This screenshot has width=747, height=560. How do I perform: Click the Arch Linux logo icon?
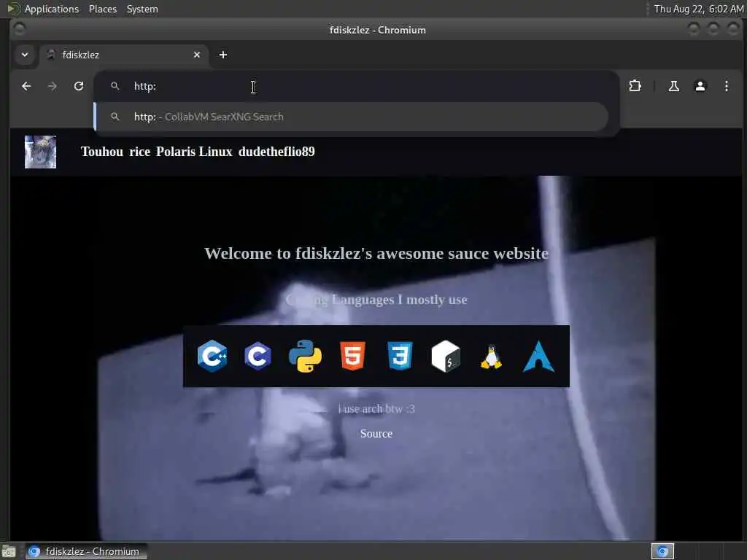click(x=538, y=356)
